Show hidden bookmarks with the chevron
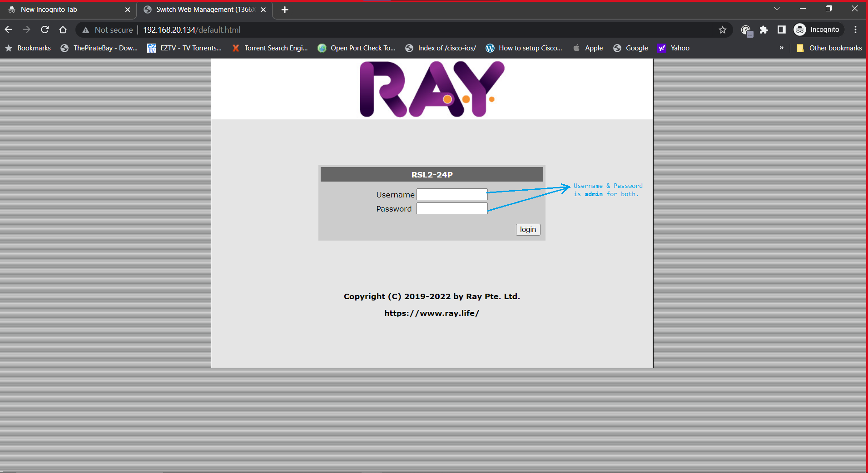The image size is (868, 473). point(782,48)
